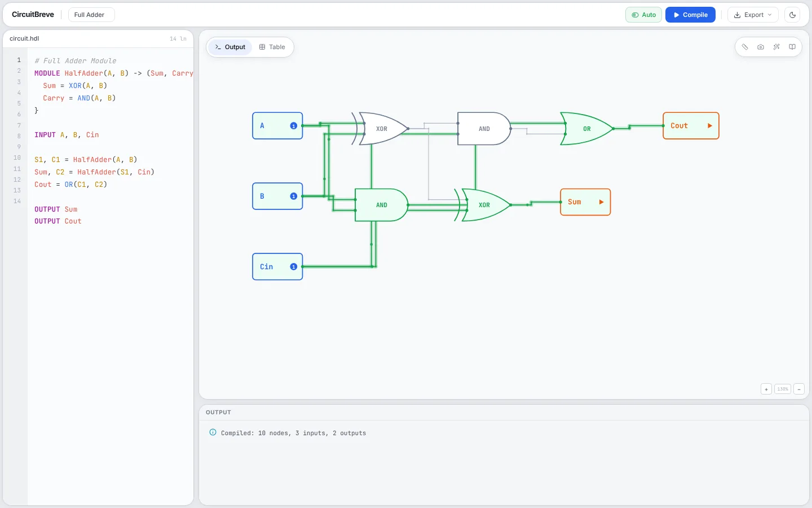The height and width of the screenshot is (508, 812).
Task: Click the 'OUTPUT Sum' code line
Action: click(x=56, y=209)
